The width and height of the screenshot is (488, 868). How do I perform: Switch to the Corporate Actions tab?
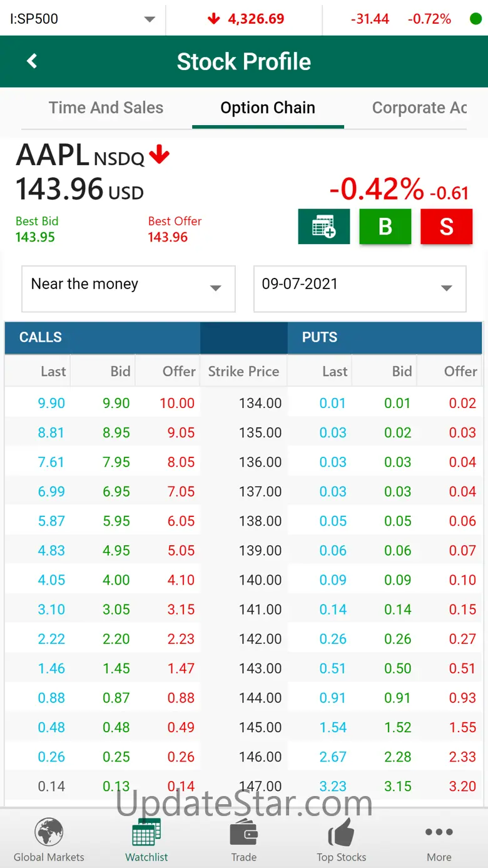(420, 108)
